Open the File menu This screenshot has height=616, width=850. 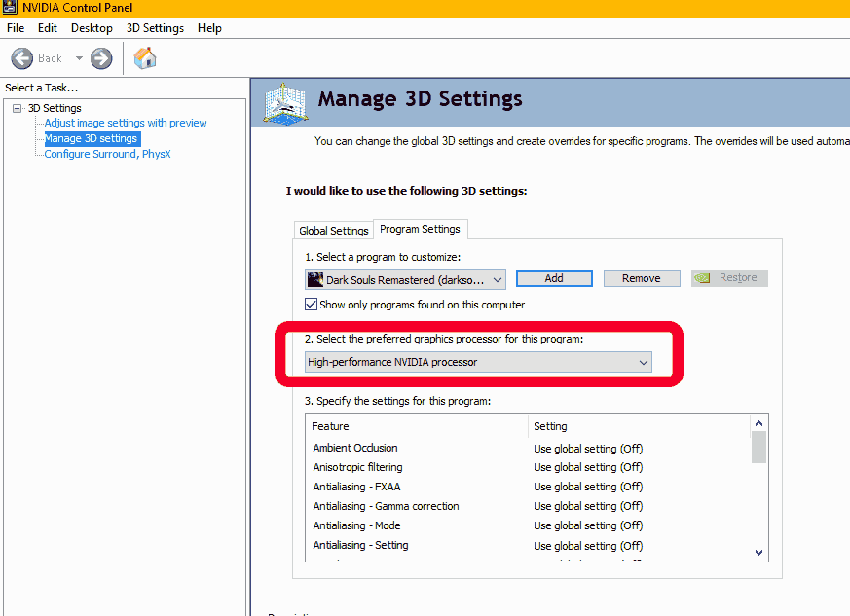point(16,28)
